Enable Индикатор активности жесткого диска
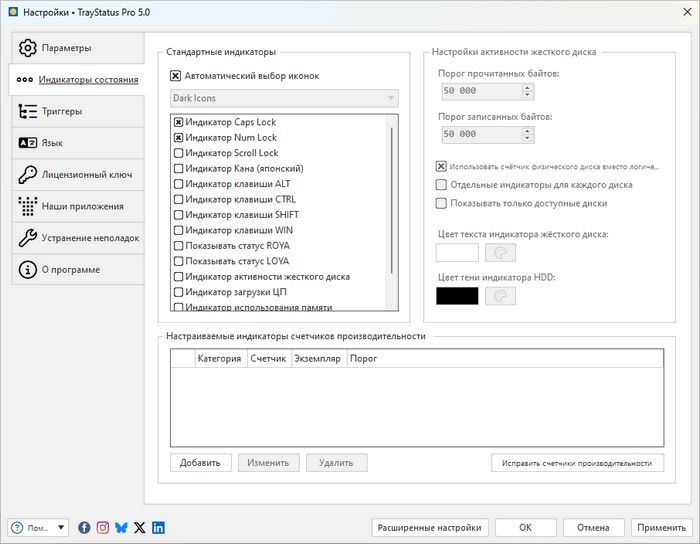This screenshot has width=700, height=544. coord(179,277)
